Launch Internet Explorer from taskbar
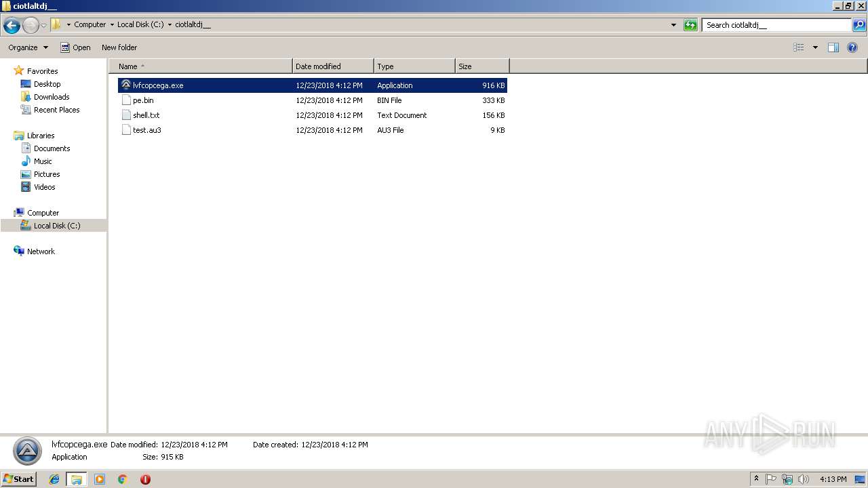Viewport: 868px width, 488px height. click(x=54, y=479)
